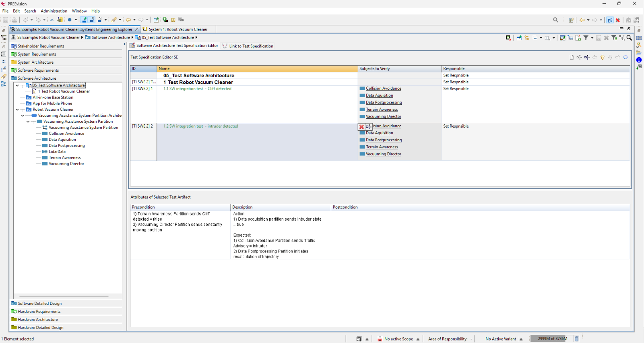
Task: Click the red X icon in Subjects to Verify cell
Action: [x=361, y=126]
